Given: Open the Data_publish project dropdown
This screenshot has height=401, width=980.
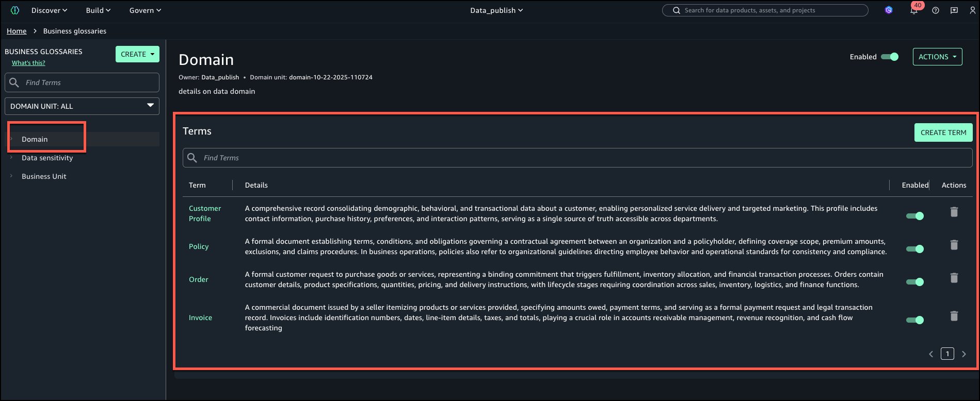Looking at the screenshot, I should pyautogui.click(x=496, y=10).
